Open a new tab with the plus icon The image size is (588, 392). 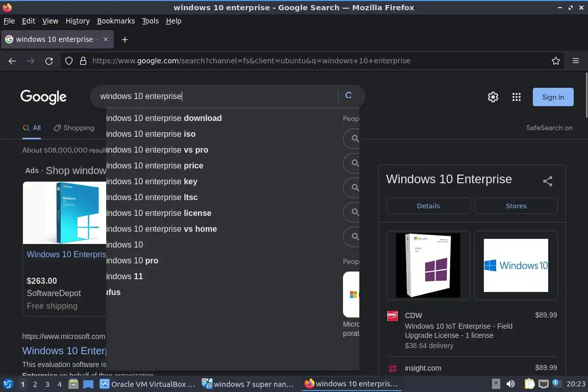tap(125, 39)
